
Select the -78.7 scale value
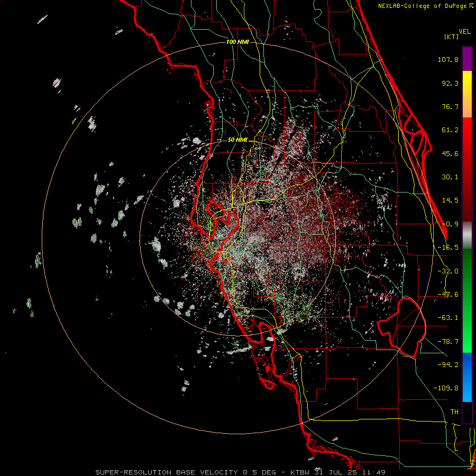448,342
